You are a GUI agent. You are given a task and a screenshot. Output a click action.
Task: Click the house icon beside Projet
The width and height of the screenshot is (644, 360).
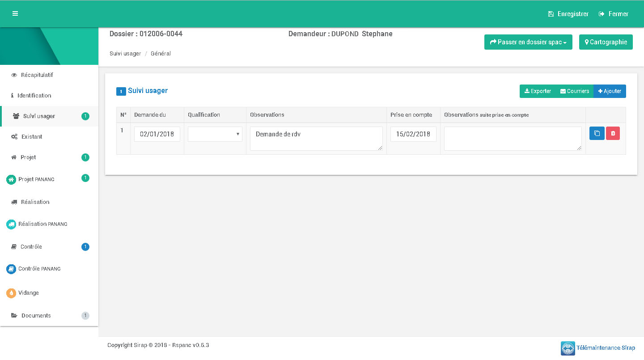(13, 157)
